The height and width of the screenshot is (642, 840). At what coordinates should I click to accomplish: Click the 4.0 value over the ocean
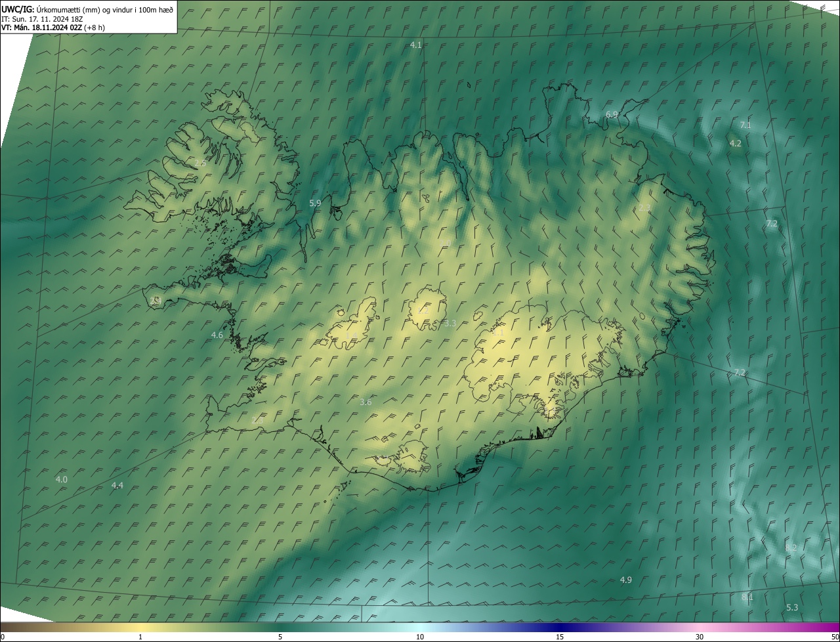(61, 480)
